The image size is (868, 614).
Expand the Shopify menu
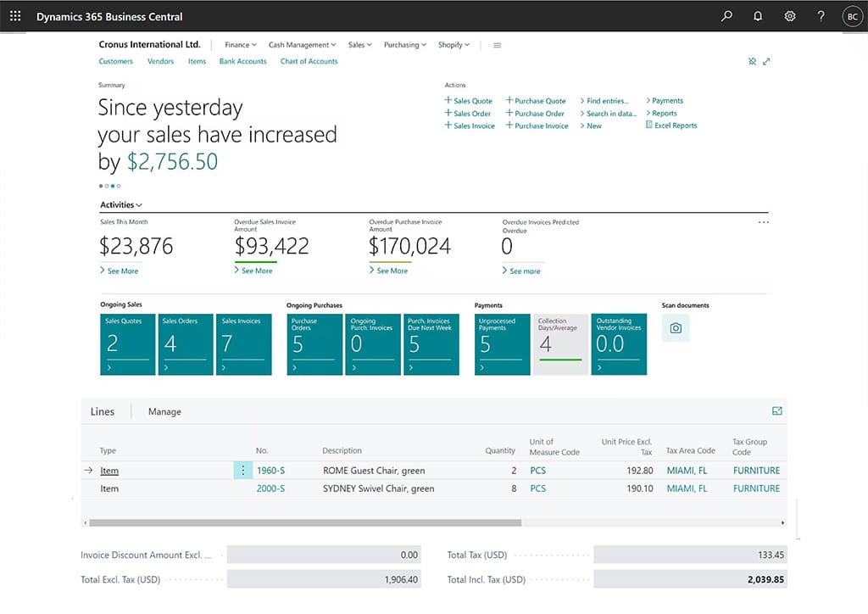[x=454, y=45]
